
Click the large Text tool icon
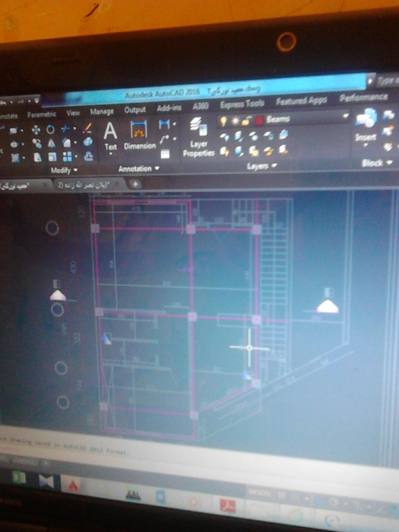tap(110, 131)
